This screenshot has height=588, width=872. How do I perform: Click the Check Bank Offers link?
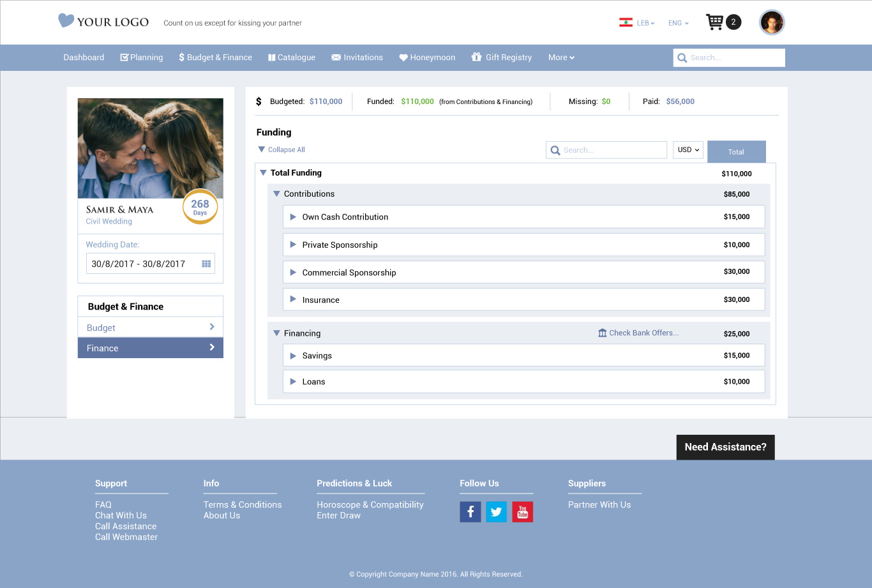click(638, 333)
